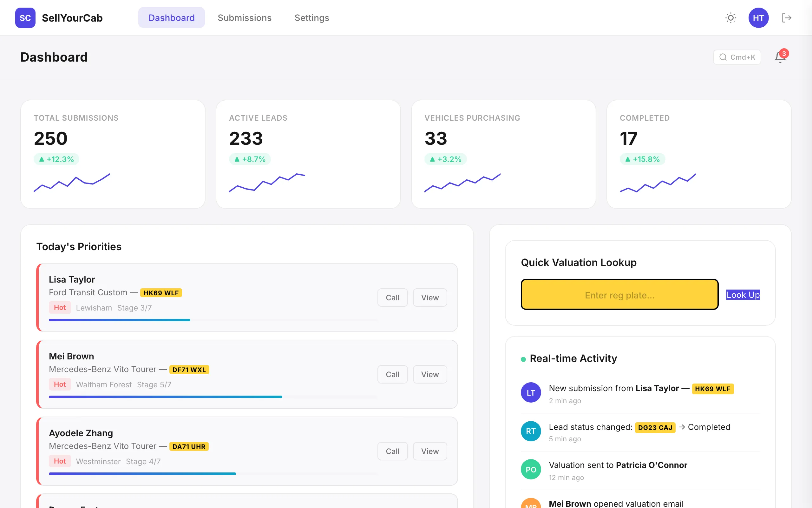
Task: Click the Real-time Activity heading
Action: pos(573,358)
